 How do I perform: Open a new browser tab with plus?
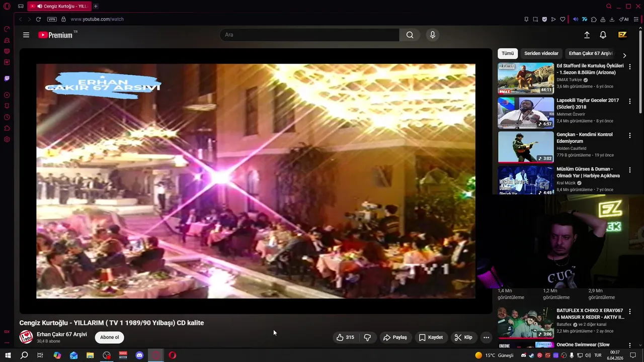(96, 6)
